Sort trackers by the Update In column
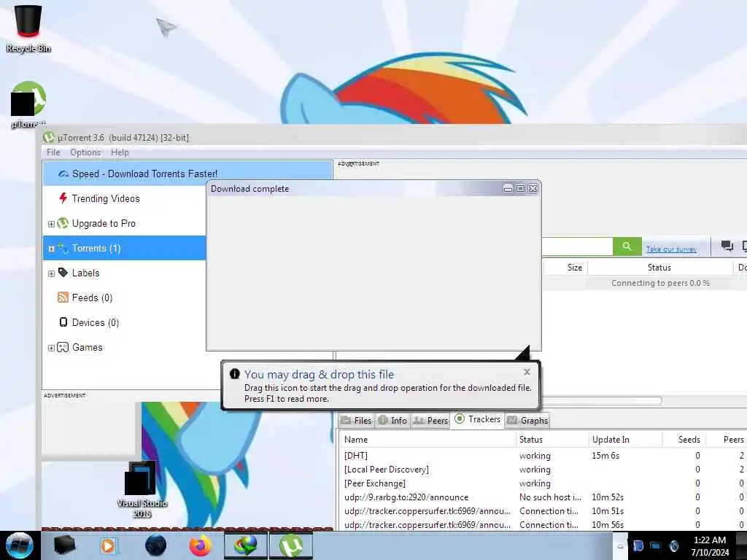The width and height of the screenshot is (747, 560). 625,439
